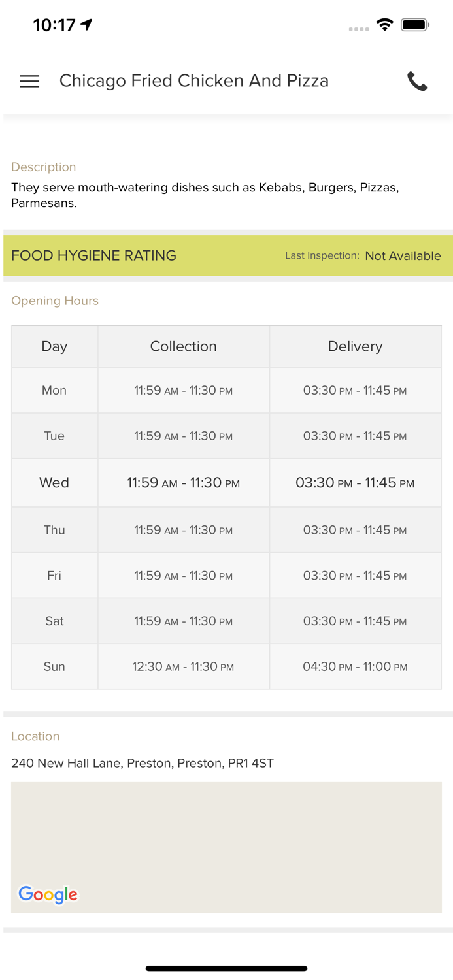This screenshot has width=453, height=980.
Task: Tap the battery indicator icon
Action: click(414, 25)
